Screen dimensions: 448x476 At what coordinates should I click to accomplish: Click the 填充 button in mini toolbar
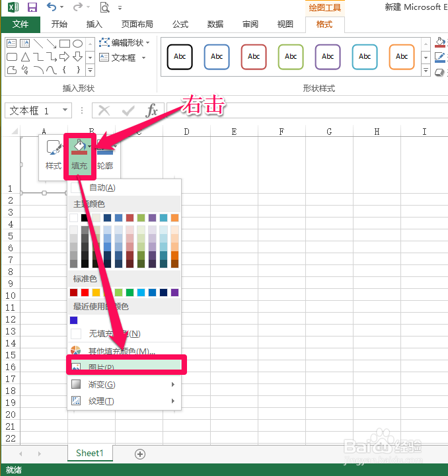(79, 156)
